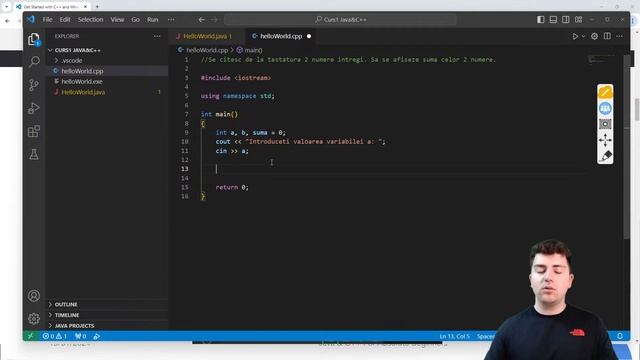
Task: Open the editor More Actions ellipsis
Action: point(620,36)
